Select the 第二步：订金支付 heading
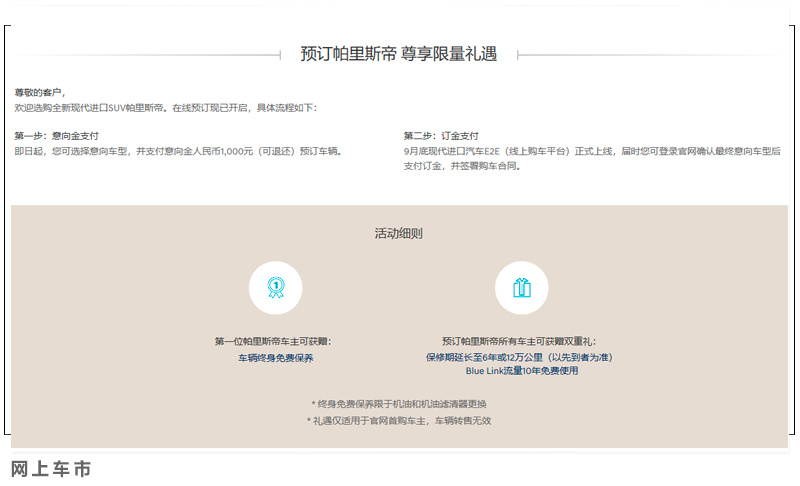The height and width of the screenshot is (486, 800). coord(441,136)
